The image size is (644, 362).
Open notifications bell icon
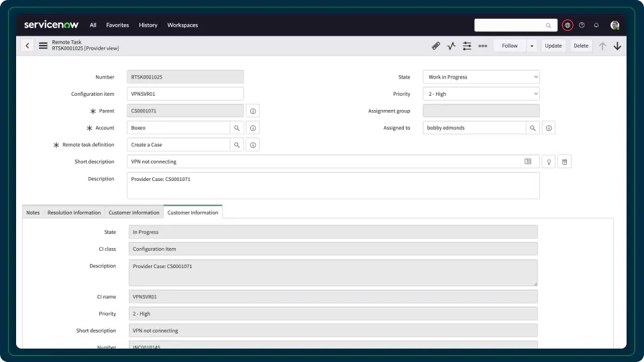596,25
